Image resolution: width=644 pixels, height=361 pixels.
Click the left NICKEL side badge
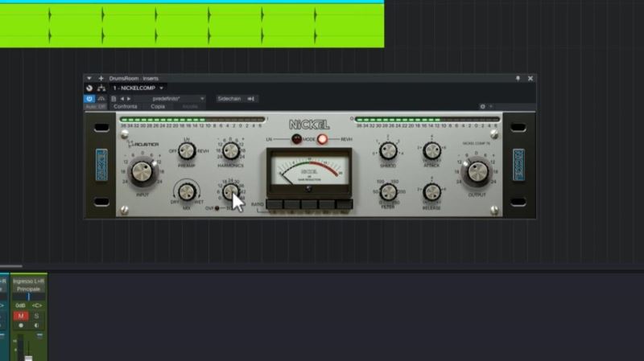101,165
